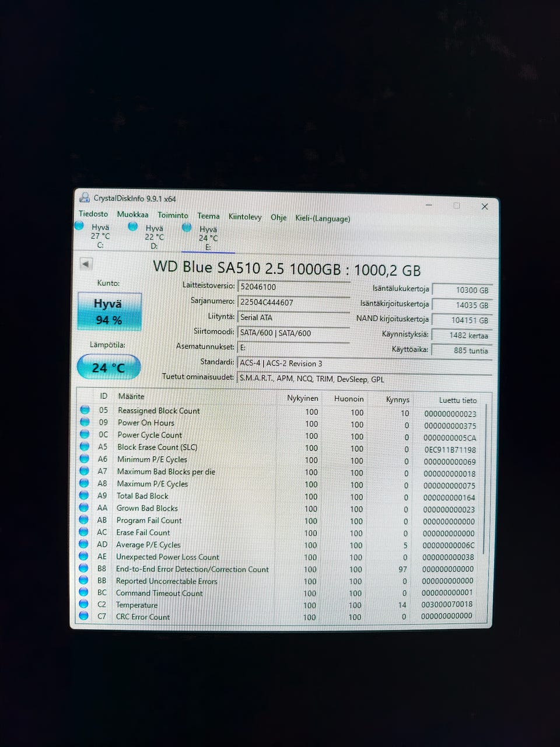
Task: Click the Liityntä Serial ATA field
Action: pos(294,317)
